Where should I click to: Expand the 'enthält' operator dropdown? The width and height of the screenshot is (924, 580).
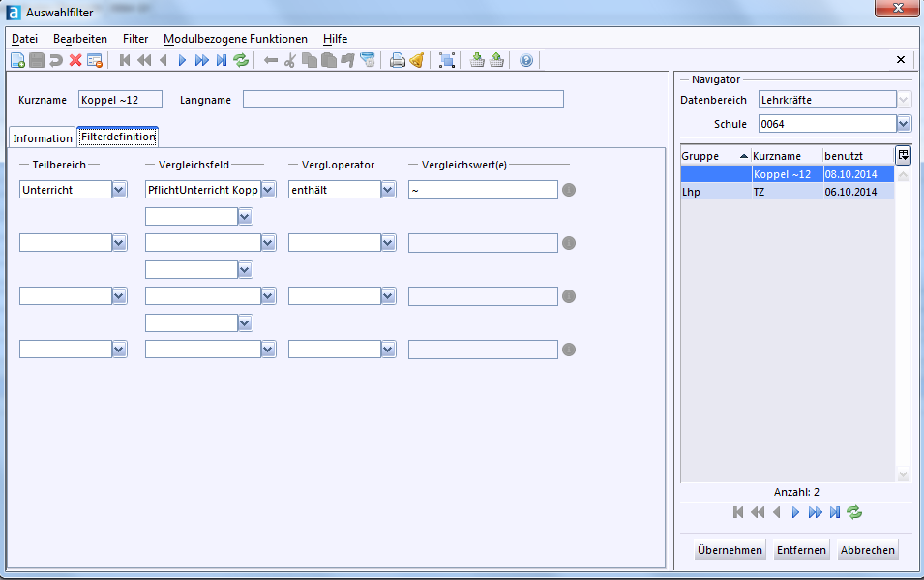coord(388,190)
